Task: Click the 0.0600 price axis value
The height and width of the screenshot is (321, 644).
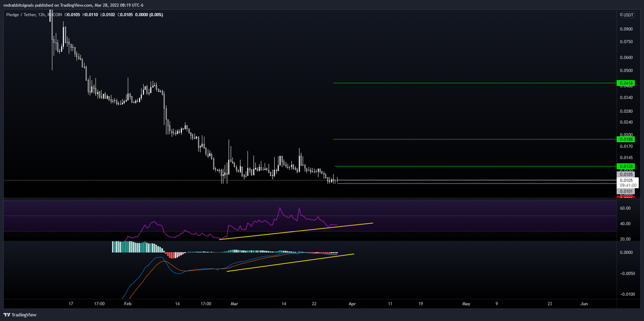Action: click(626, 57)
